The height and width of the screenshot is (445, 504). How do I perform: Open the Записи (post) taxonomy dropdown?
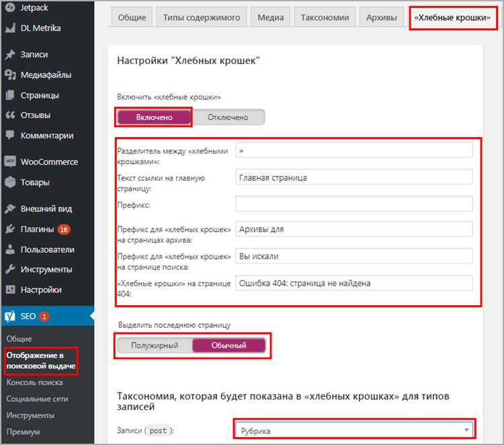click(x=355, y=430)
